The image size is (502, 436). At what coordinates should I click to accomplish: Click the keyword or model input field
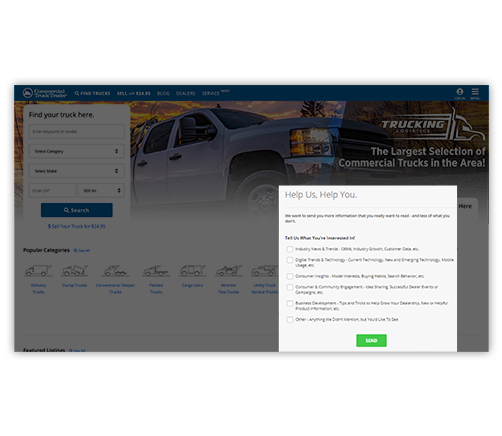[77, 132]
